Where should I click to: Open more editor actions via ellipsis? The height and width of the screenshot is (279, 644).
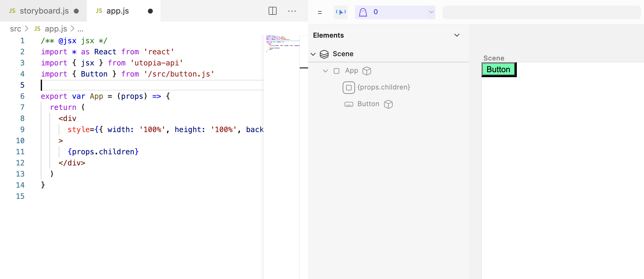point(292,11)
